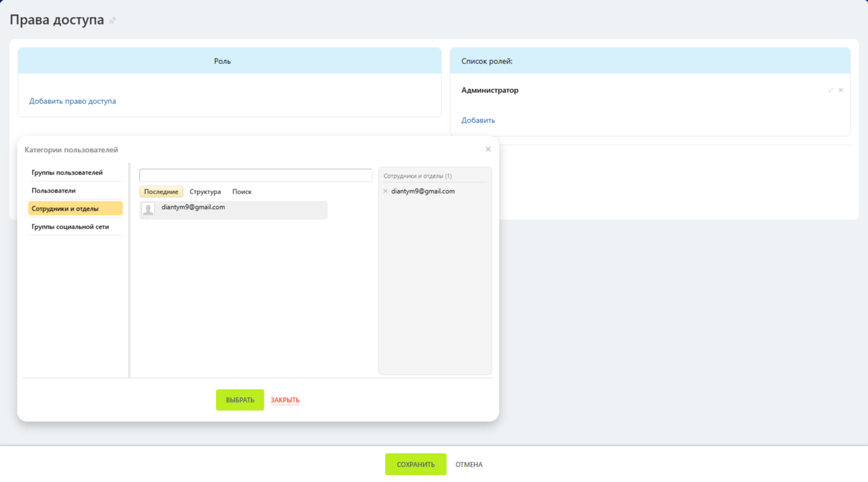Click Добавить право доступа link
The width and height of the screenshot is (868, 482).
72,101
